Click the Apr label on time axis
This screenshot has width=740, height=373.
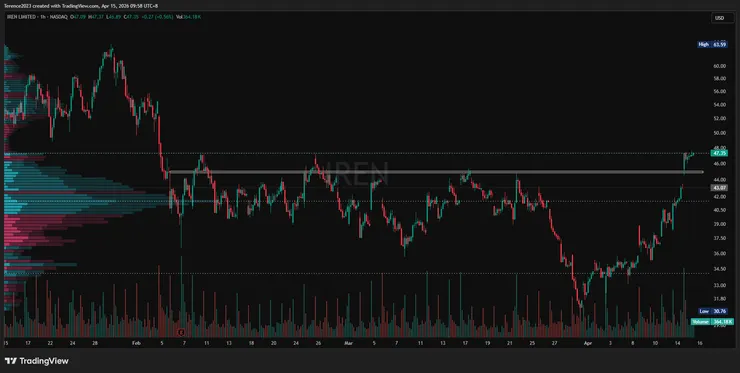(588, 343)
